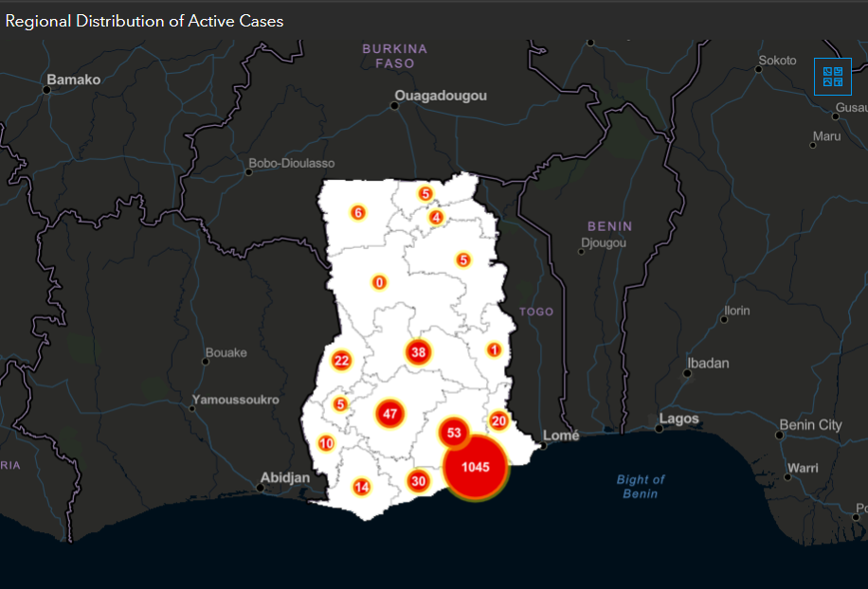Click the marker showing 4 cases
Image resolution: width=868 pixels, height=589 pixels.
(x=436, y=218)
